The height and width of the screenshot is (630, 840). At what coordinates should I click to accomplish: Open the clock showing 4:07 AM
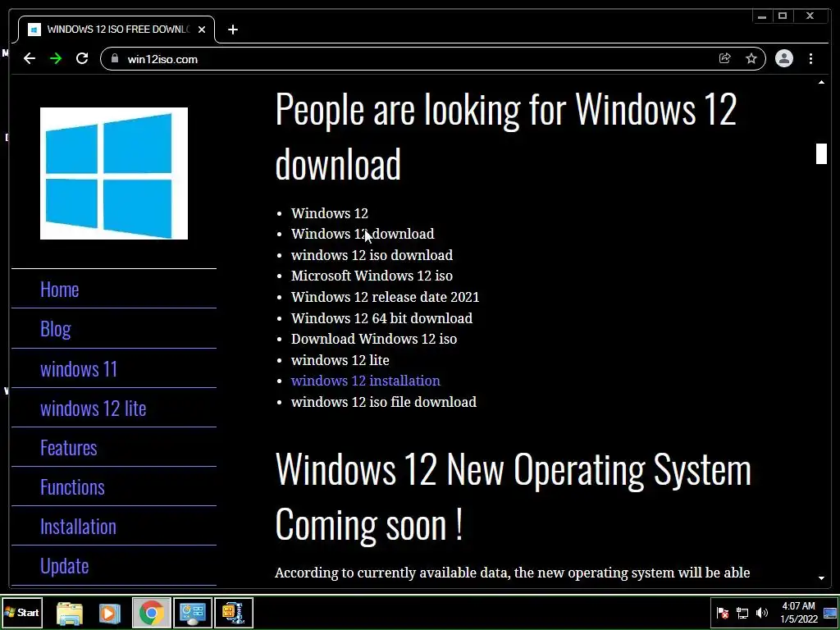[x=798, y=613]
